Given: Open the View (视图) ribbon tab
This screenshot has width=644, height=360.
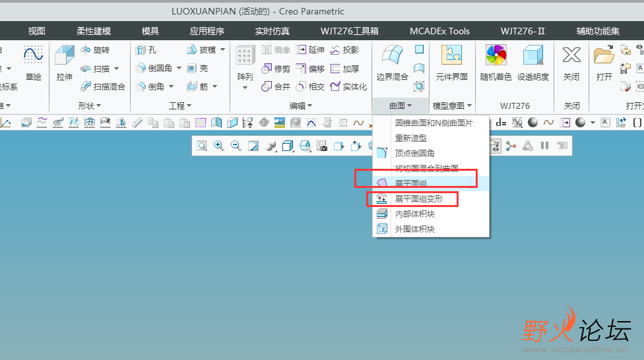Looking at the screenshot, I should (x=36, y=31).
